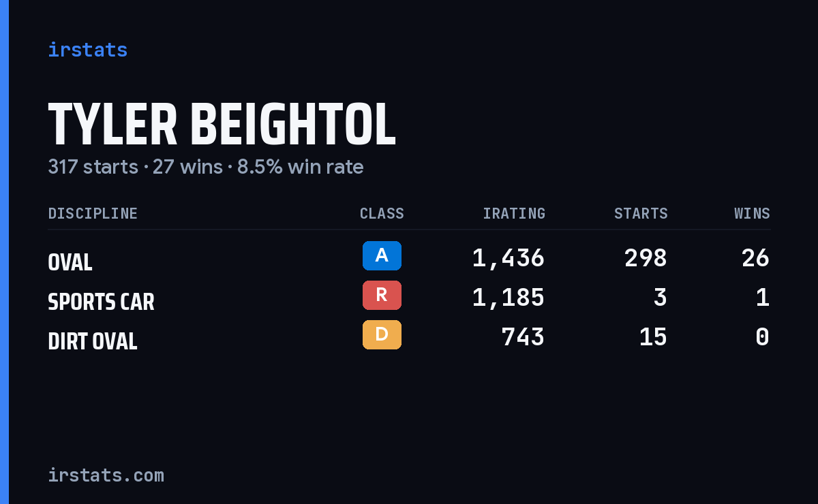The width and height of the screenshot is (818, 504).
Task: Click the 317 starts summary line
Action: [206, 167]
